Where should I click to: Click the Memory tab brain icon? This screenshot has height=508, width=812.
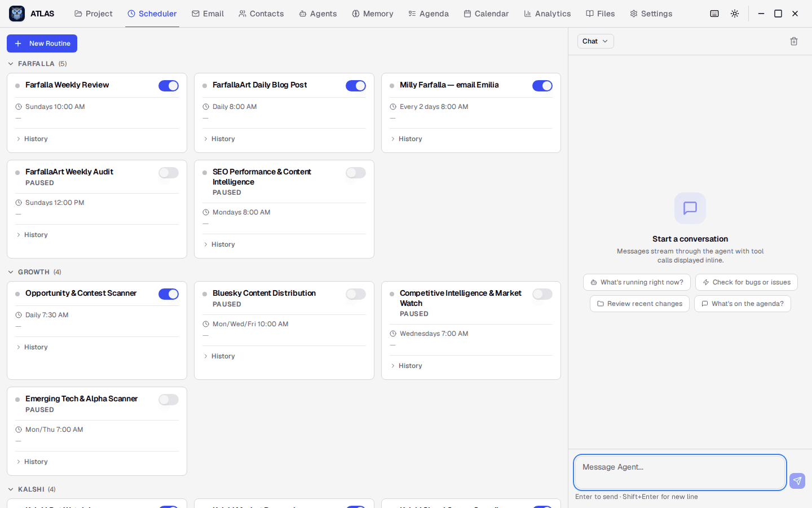pos(356,14)
